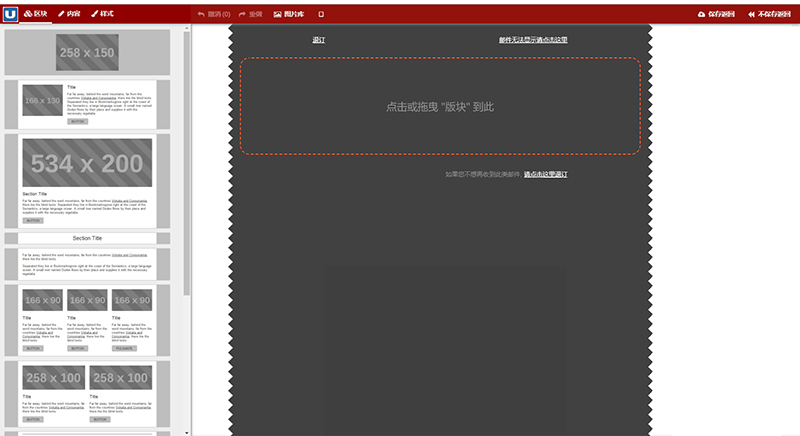Screen dimensions: 800x436
Task: Click the dashed '点击或拖曳 版块 到此' drop zone
Action: click(x=440, y=106)
